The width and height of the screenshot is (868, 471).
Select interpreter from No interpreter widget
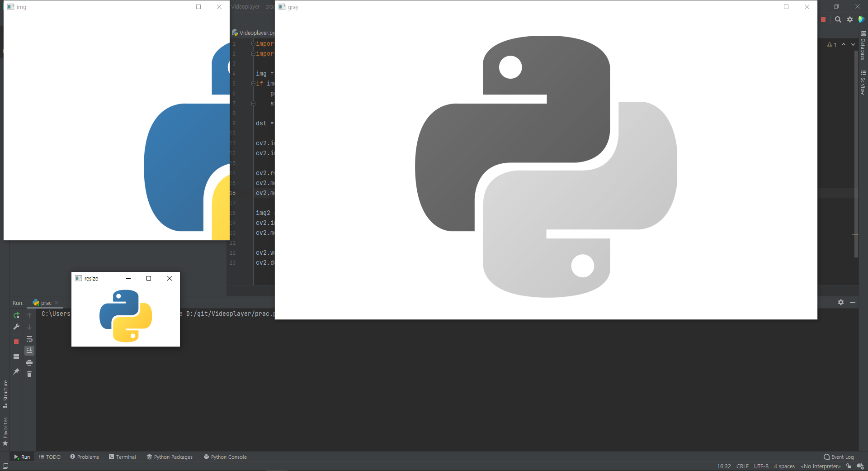click(x=821, y=466)
